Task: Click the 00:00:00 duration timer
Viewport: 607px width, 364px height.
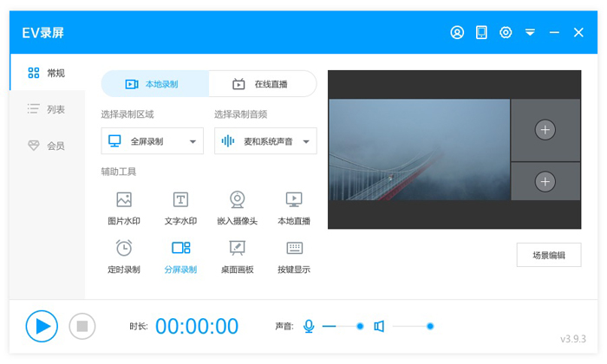Action: click(197, 327)
